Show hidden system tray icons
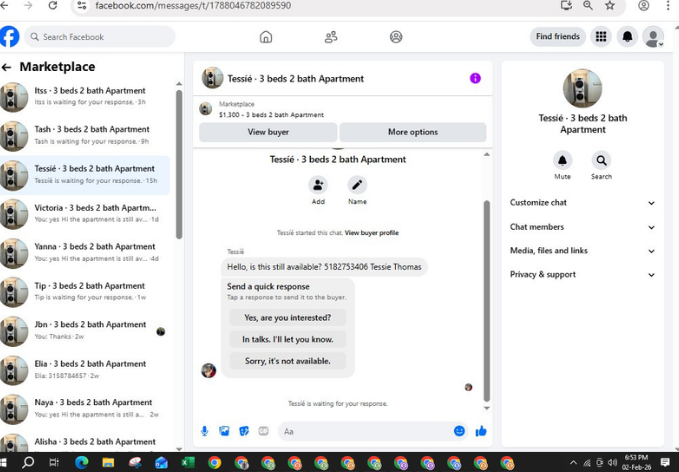Viewport: 679px width, 472px height. [573, 463]
